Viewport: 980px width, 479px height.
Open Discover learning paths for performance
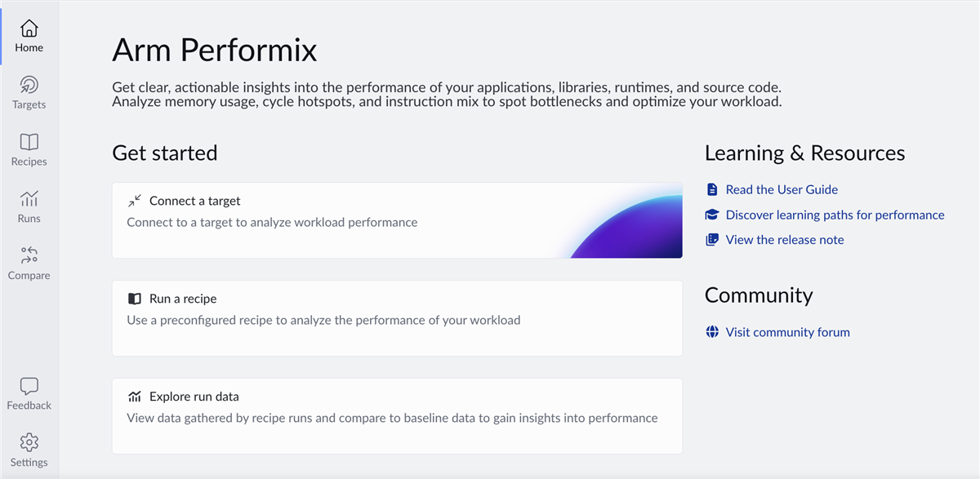[835, 215]
